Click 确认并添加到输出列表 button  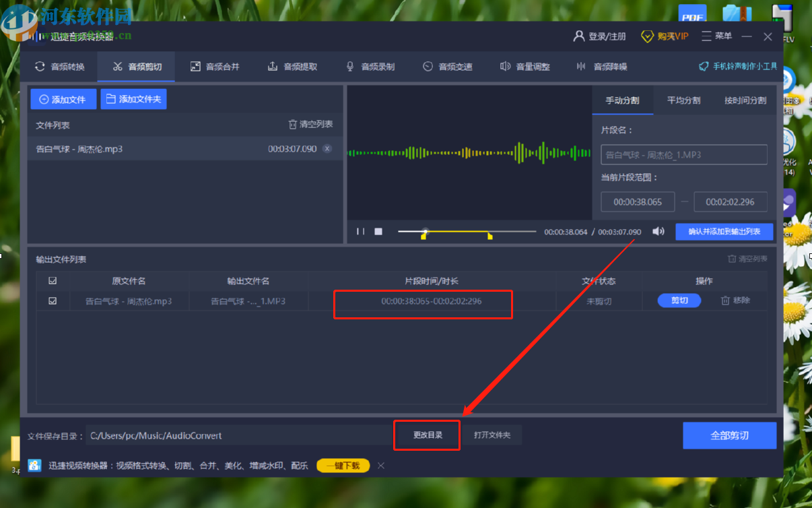[x=724, y=231]
